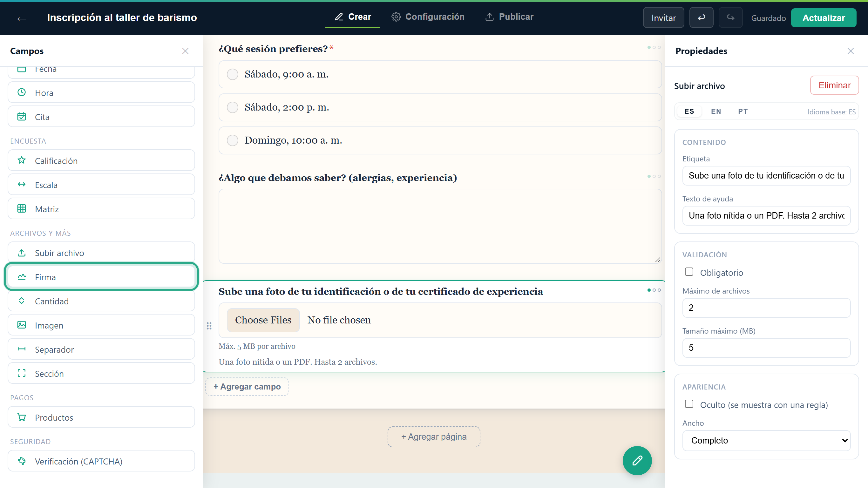Select Domingo, 10:00 a. m. radio option
Image resolution: width=868 pixels, height=488 pixels.
click(x=233, y=140)
